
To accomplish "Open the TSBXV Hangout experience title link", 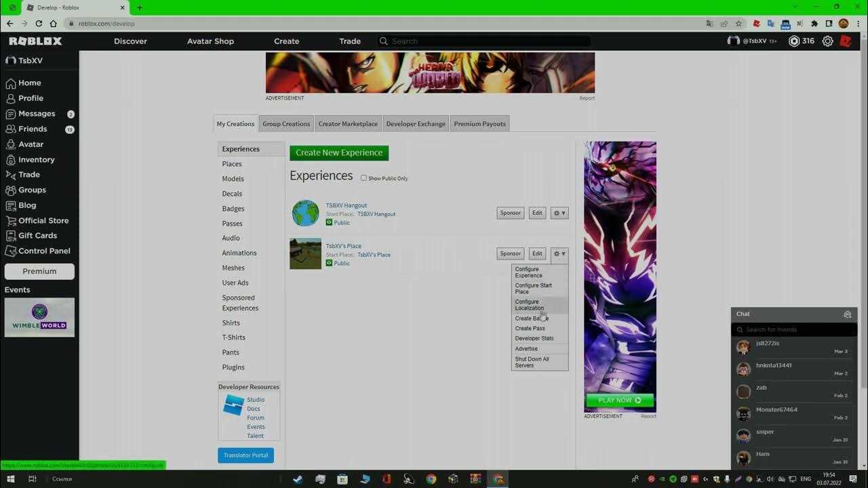I will click(347, 205).
